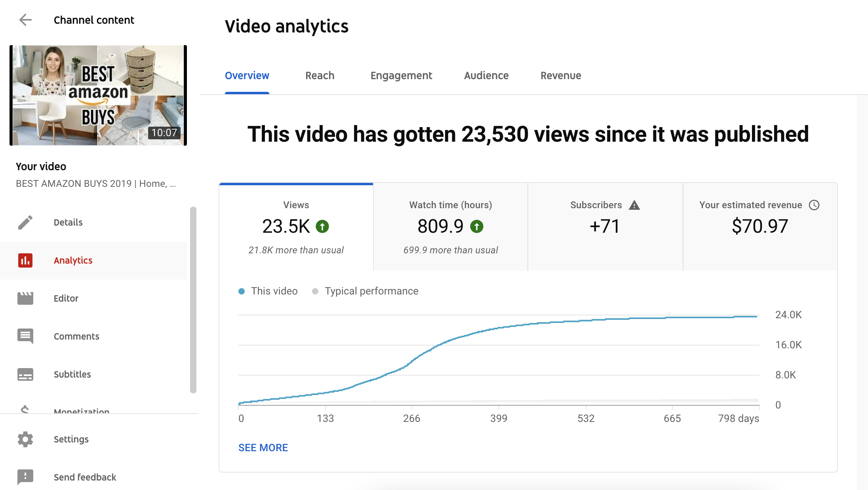
Task: Click the SEE MORE link
Action: 263,448
